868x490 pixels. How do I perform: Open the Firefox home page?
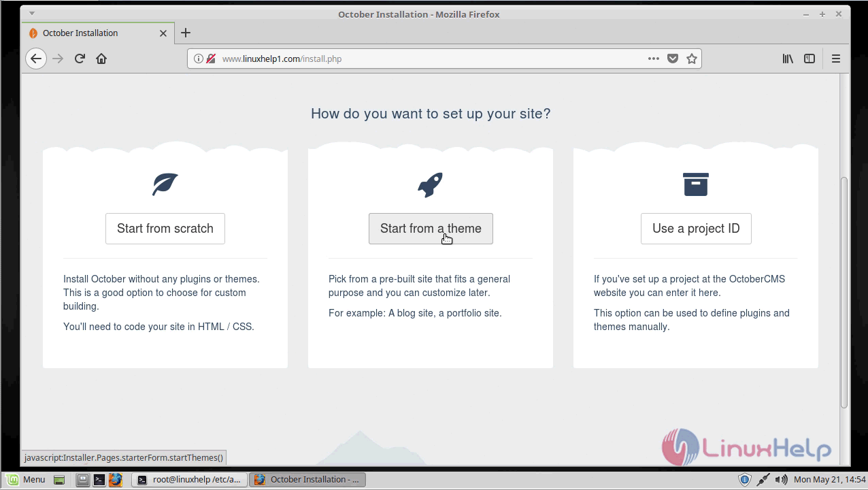101,59
